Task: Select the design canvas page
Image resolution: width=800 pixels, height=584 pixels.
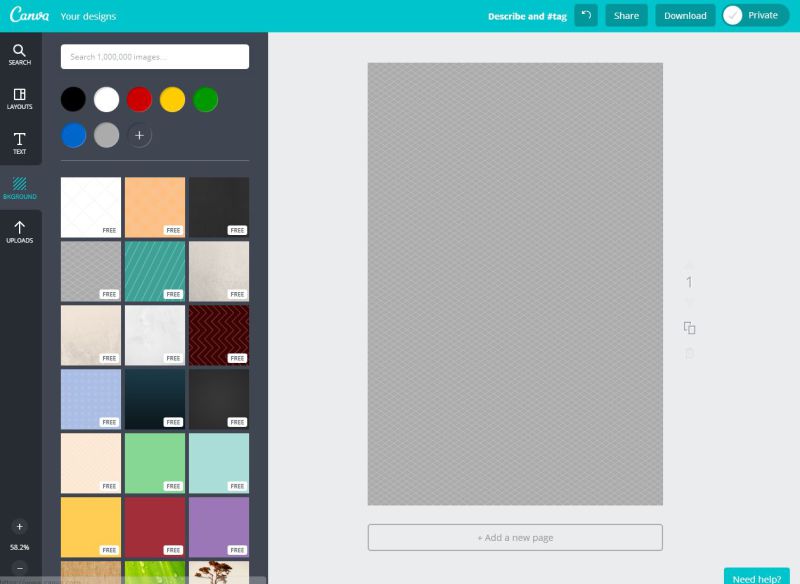Action: point(515,284)
